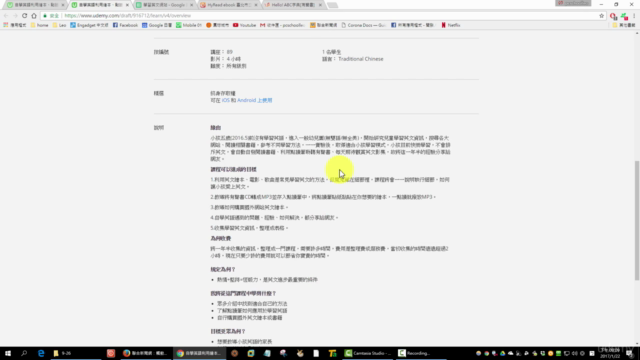Open the Mobile 01 bookmark
The image size is (640, 360).
189,25
